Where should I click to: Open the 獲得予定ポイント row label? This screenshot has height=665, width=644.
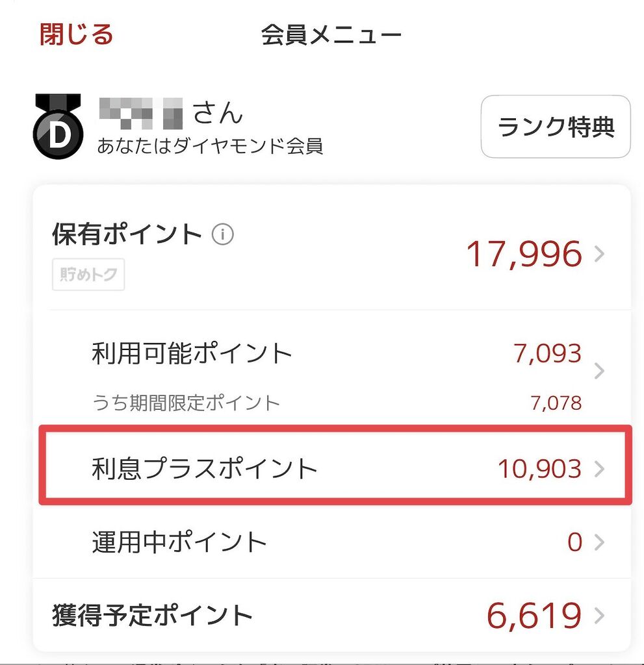click(152, 616)
